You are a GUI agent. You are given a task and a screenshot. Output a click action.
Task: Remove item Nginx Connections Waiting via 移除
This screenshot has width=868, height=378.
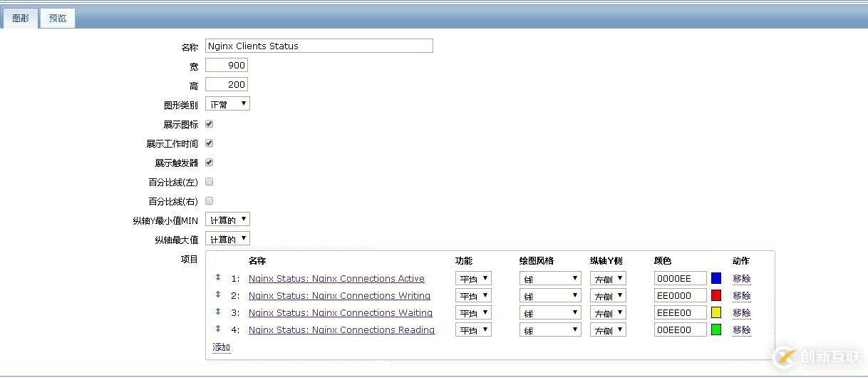742,312
